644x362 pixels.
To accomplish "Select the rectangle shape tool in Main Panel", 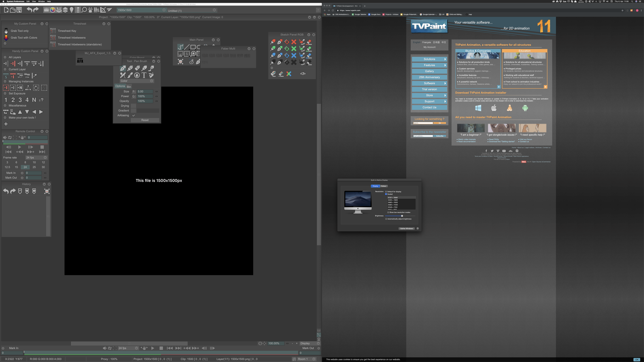I will coord(193,47).
